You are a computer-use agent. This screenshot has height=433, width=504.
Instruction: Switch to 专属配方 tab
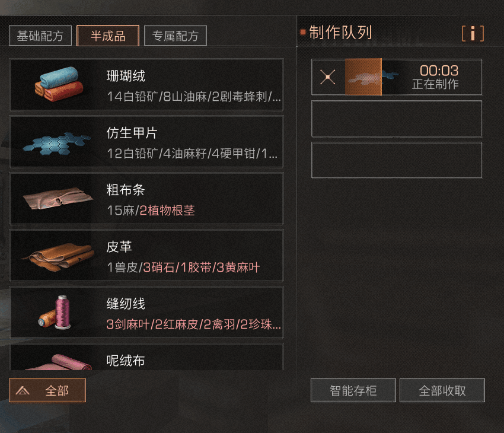click(175, 36)
